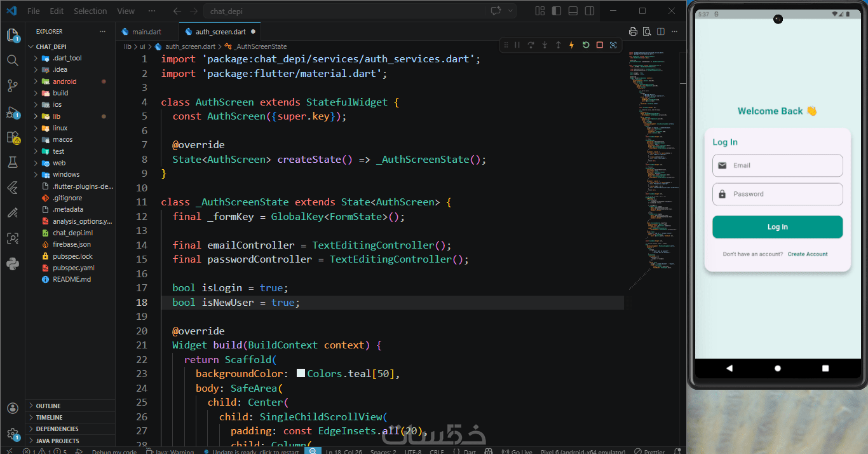
Task: Open the editor More Actions ellipsis
Action: pyautogui.click(x=675, y=32)
